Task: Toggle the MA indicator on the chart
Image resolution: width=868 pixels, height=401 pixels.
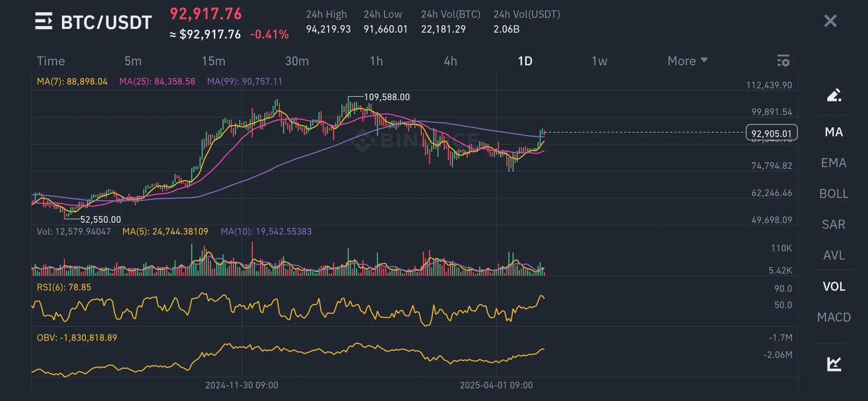Action: tap(834, 132)
